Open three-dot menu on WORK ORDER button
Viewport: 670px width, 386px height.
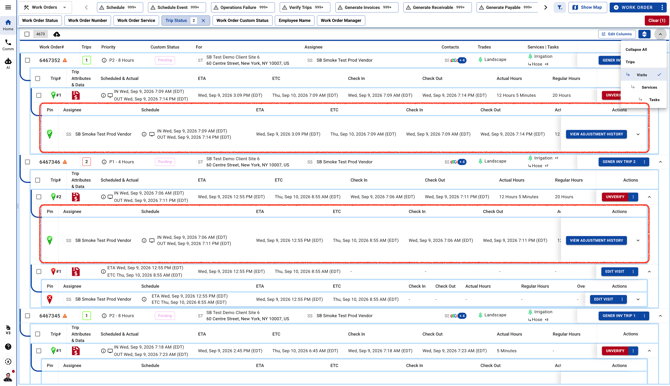point(662,7)
